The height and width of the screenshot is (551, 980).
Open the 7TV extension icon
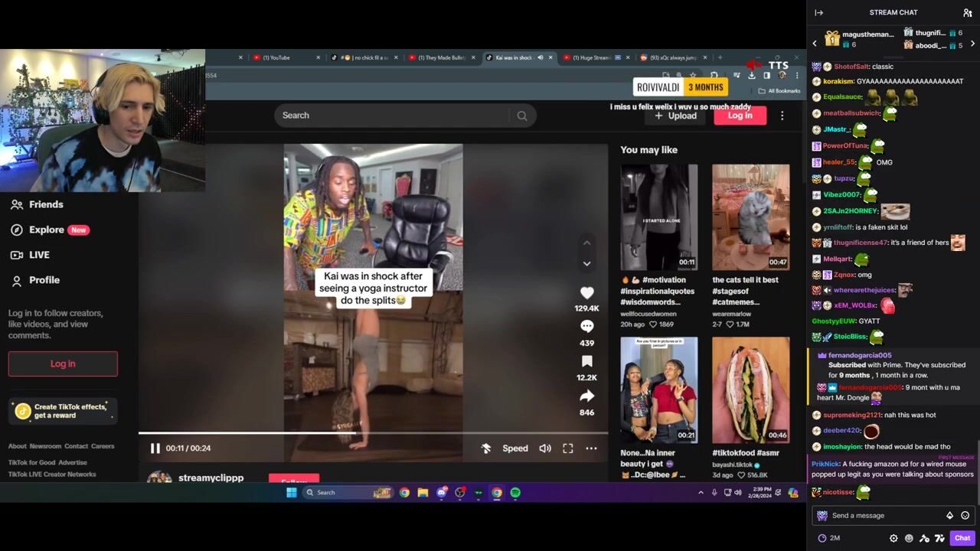pos(939,538)
